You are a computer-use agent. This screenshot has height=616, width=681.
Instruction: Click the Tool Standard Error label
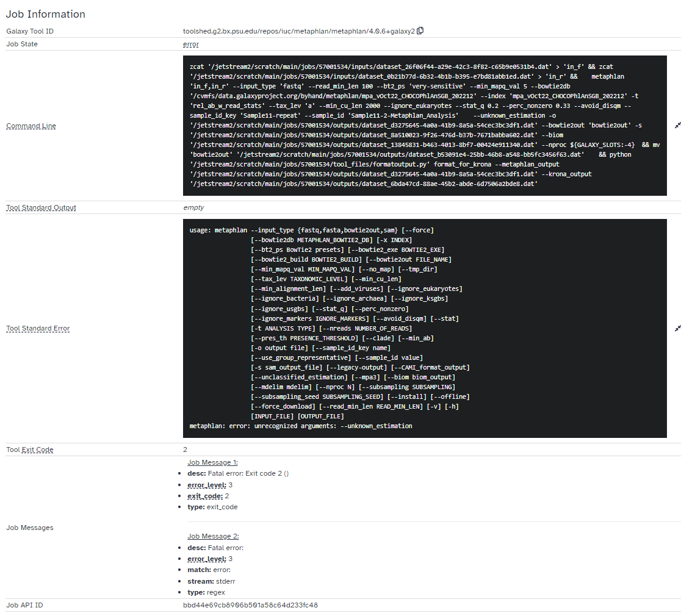pos(37,328)
